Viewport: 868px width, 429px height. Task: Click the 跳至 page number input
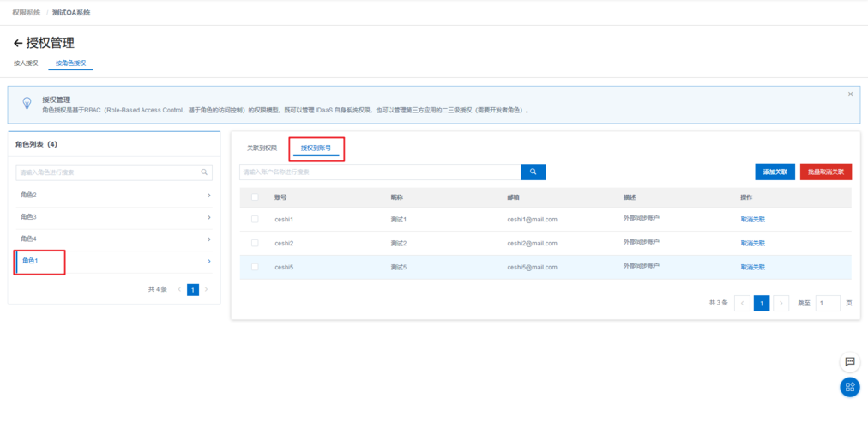coord(829,304)
